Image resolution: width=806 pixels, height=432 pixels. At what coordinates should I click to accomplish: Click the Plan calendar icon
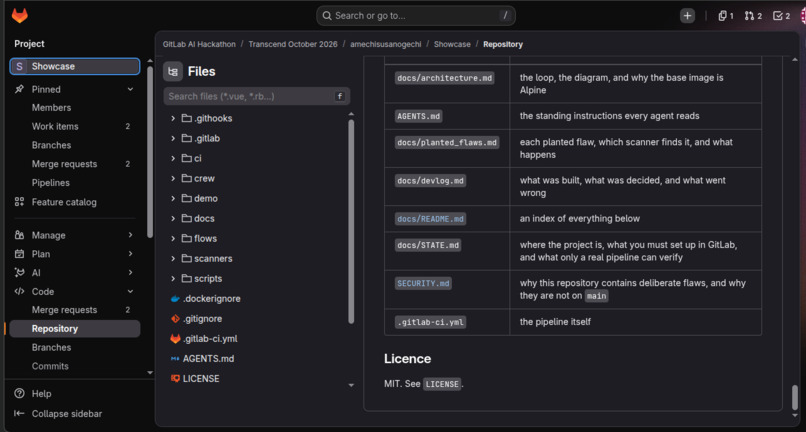point(20,254)
